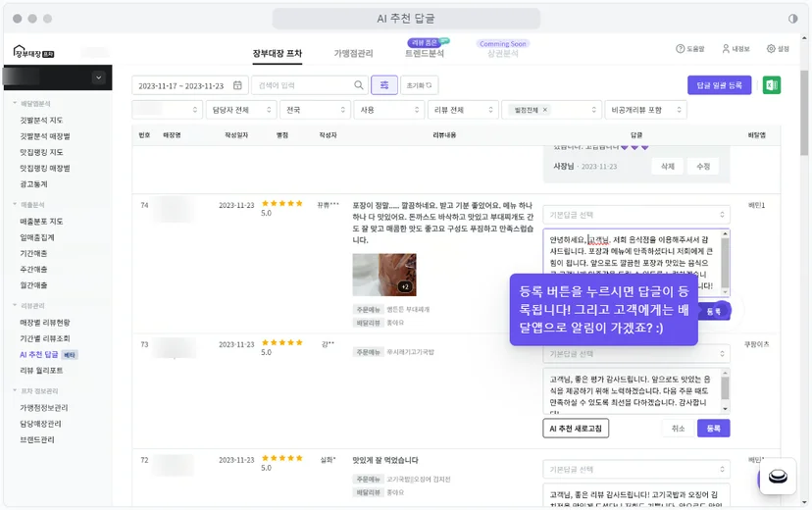Open 가맹점정보관리 in sidebar
Viewport: 812px width, 510px height.
pyautogui.click(x=44, y=408)
